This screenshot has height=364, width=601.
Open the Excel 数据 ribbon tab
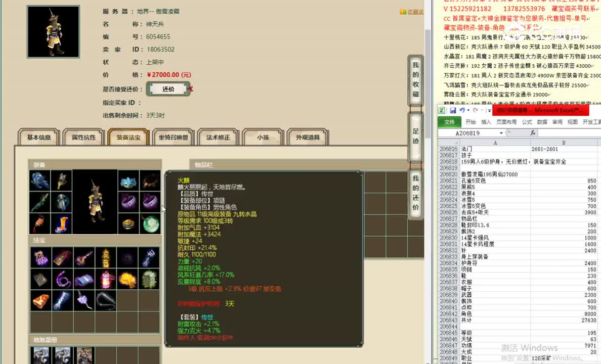[542, 122]
